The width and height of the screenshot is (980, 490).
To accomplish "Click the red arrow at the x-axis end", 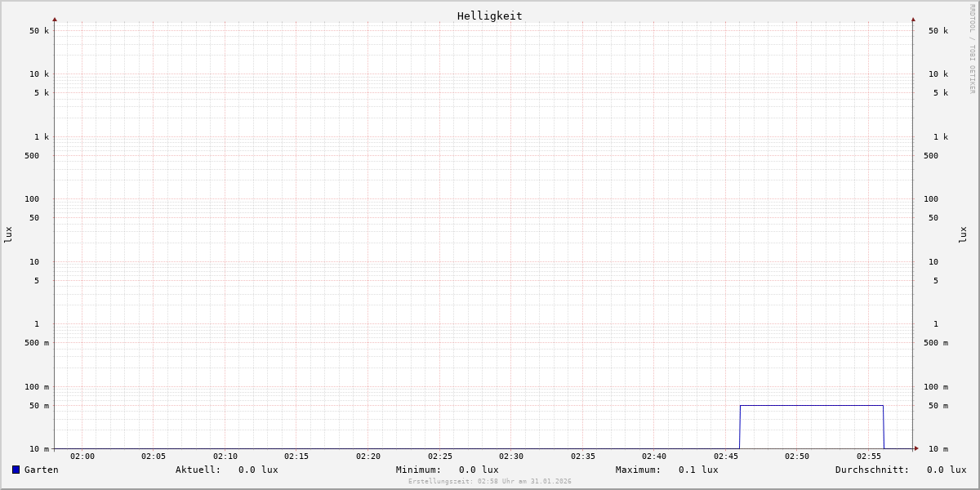I will pos(916,448).
